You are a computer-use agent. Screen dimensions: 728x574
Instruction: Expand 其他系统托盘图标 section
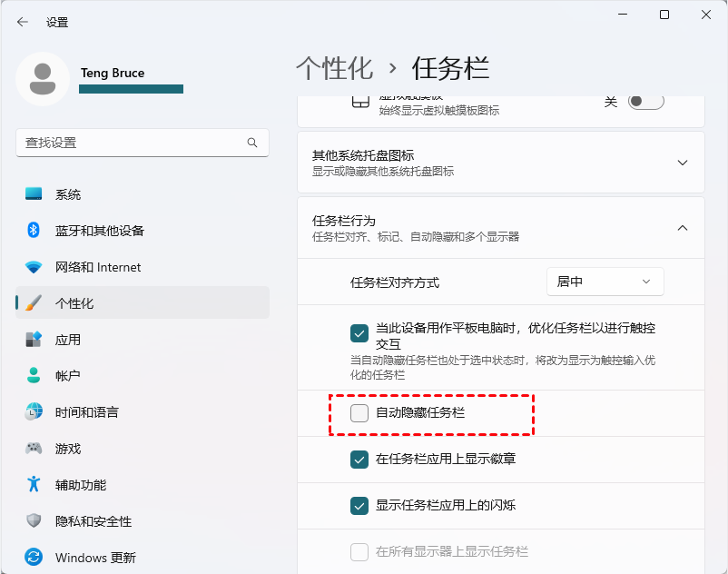point(683,163)
